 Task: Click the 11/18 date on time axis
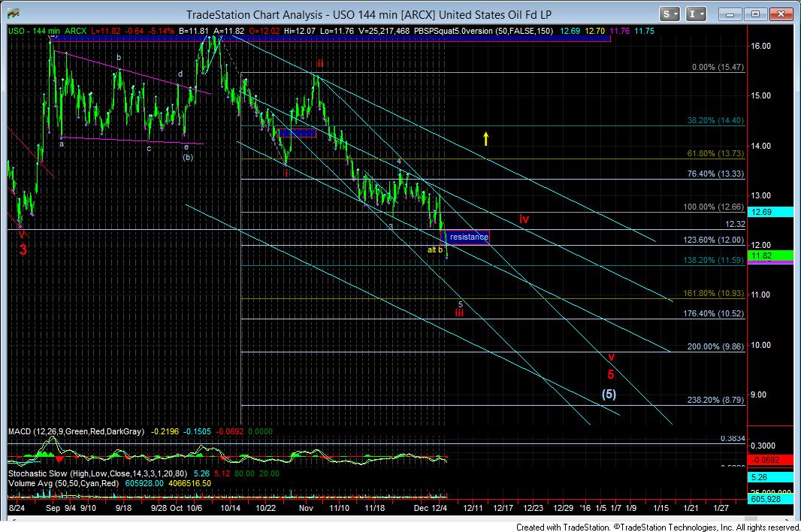(x=374, y=508)
